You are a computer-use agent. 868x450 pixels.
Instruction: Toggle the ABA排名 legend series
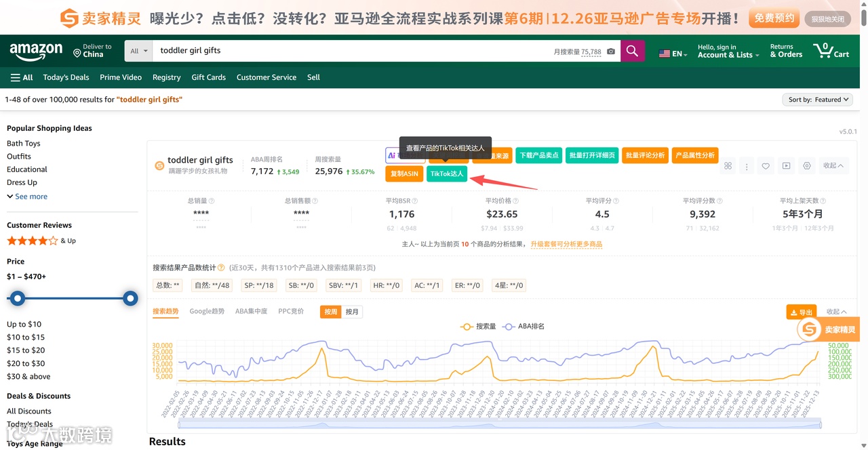click(523, 327)
